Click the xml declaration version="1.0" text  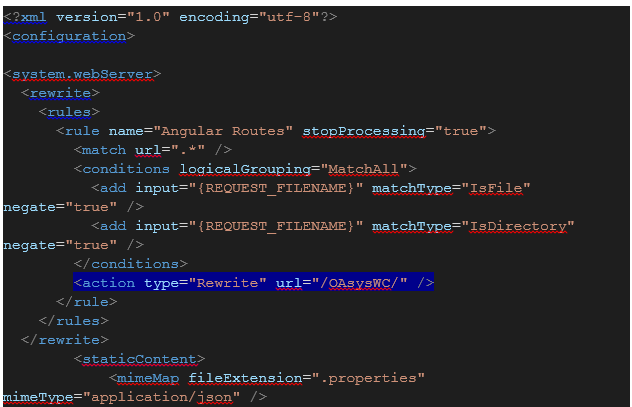coord(113,17)
